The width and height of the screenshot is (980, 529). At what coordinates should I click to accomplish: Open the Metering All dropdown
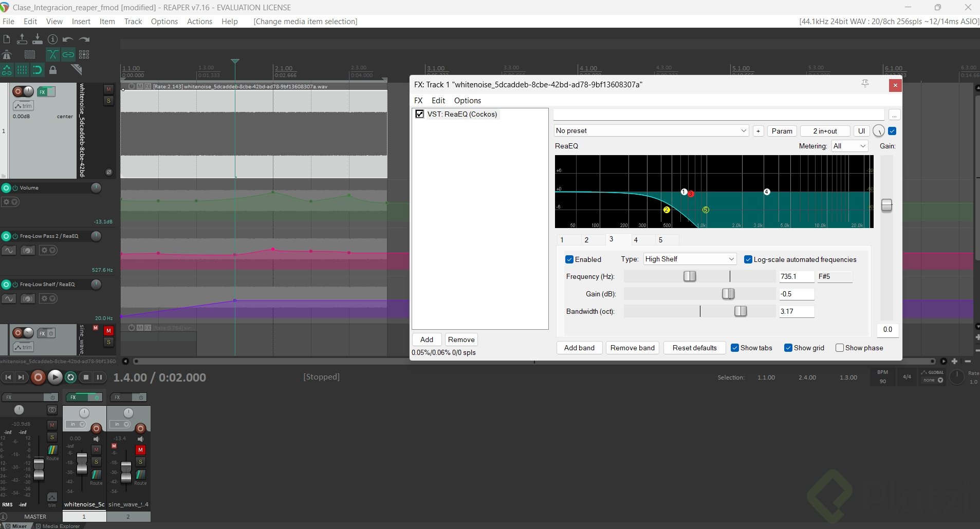849,146
